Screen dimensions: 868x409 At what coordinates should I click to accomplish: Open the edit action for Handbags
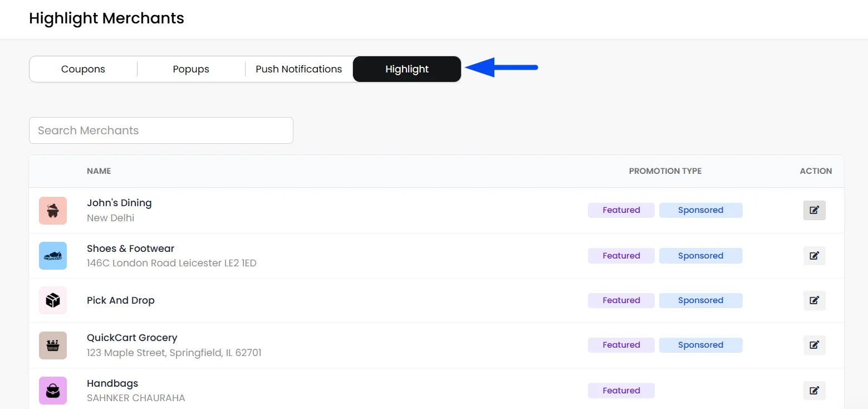[x=814, y=391]
